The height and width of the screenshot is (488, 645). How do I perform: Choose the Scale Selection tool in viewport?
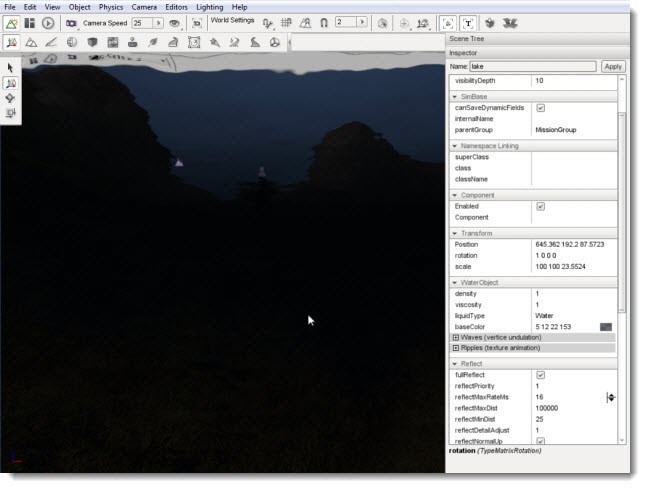[x=10, y=113]
